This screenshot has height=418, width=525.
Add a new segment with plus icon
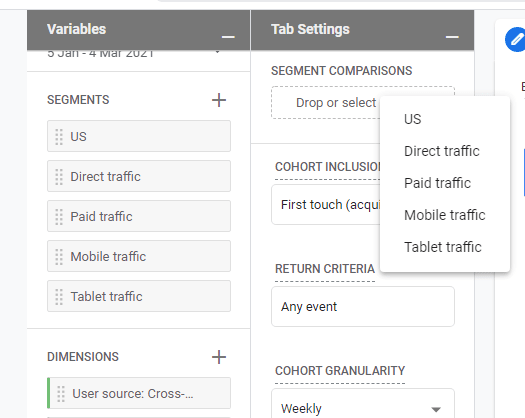219,100
